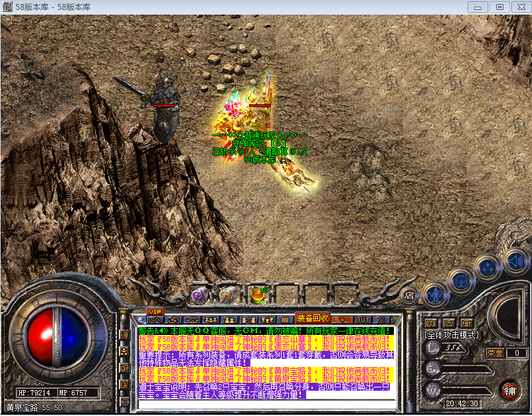This screenshot has width=532, height=416.
Task: Open the 店 shop round button
Action: pos(410,296)
